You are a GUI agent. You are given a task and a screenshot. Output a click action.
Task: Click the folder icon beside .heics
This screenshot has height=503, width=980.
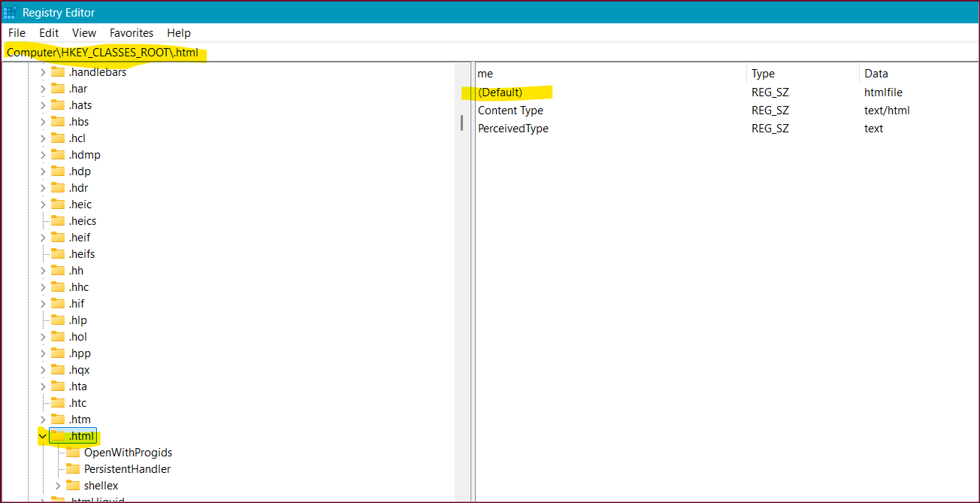[x=58, y=221]
